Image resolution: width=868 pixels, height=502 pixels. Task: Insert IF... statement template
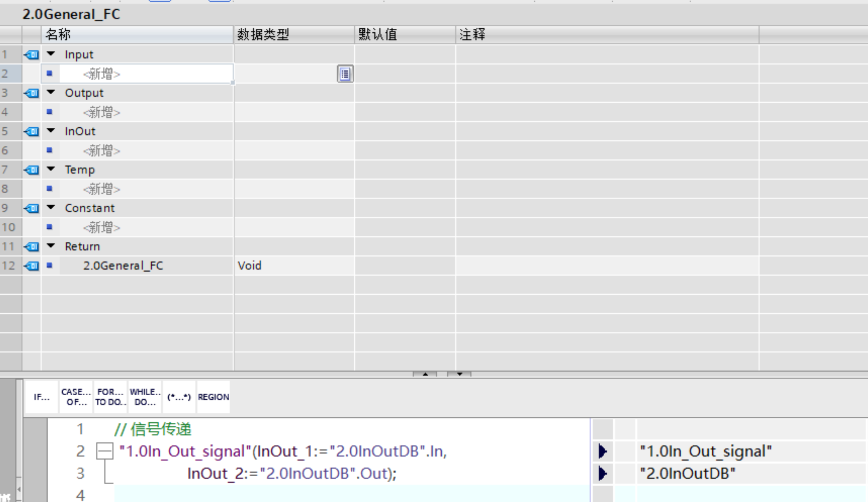[x=41, y=397]
